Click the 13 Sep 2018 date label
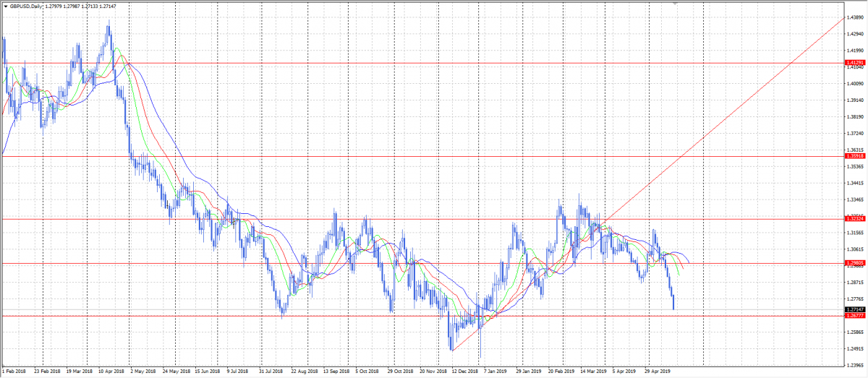The image size is (868, 378). 336,372
